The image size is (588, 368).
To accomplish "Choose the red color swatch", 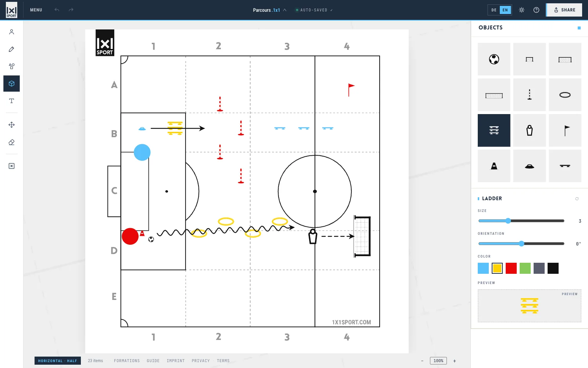I will (511, 268).
